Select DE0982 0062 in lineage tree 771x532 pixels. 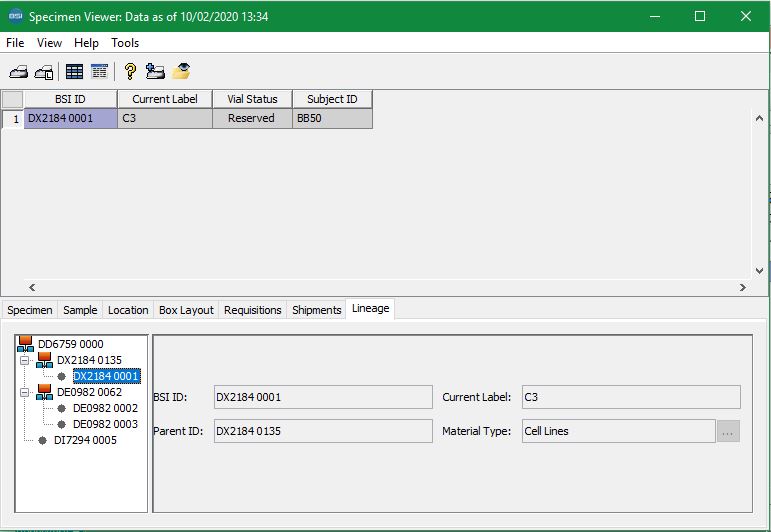[x=89, y=392]
